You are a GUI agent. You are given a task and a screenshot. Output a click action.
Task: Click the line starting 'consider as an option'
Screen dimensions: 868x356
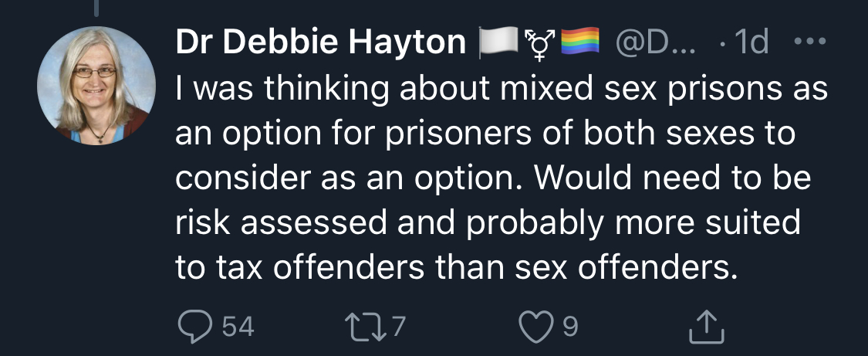492,178
